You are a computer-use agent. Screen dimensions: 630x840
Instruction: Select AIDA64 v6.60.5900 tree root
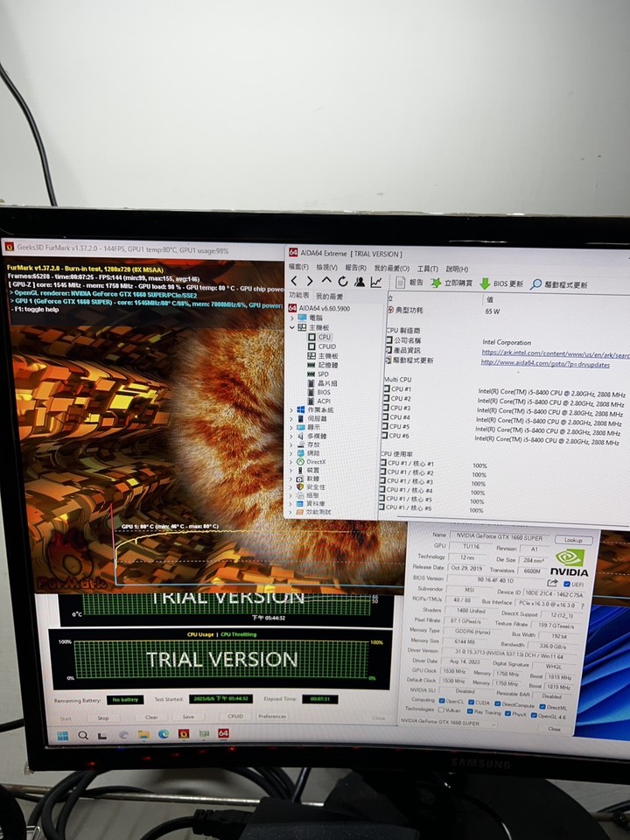pyautogui.click(x=319, y=308)
